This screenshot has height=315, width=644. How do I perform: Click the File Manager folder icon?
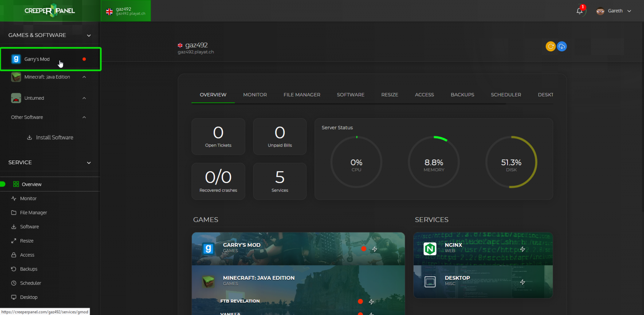tap(14, 213)
